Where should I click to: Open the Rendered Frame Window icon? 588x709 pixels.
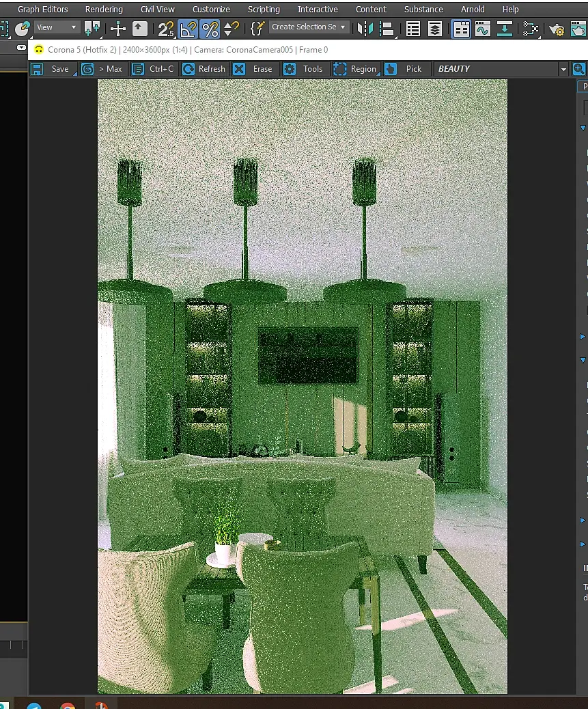(x=578, y=29)
